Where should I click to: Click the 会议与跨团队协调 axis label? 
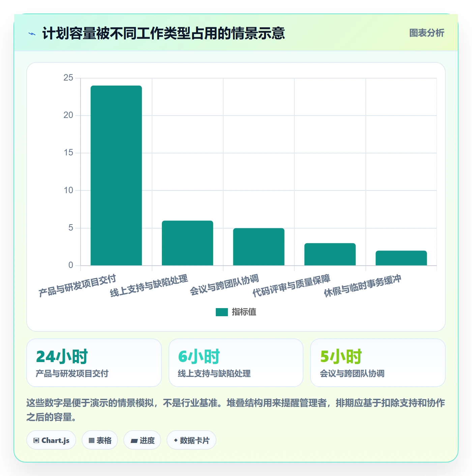(x=224, y=285)
